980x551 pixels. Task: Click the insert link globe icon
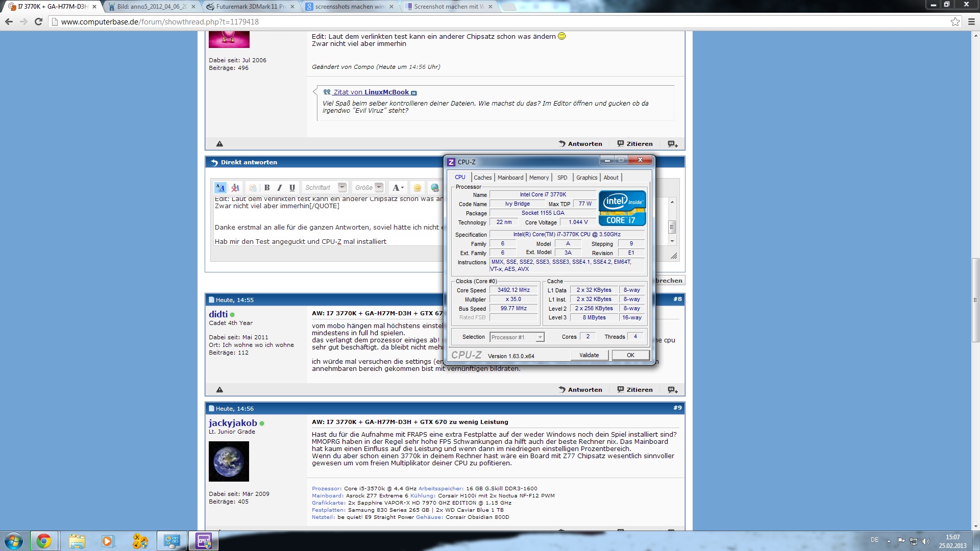[434, 188]
